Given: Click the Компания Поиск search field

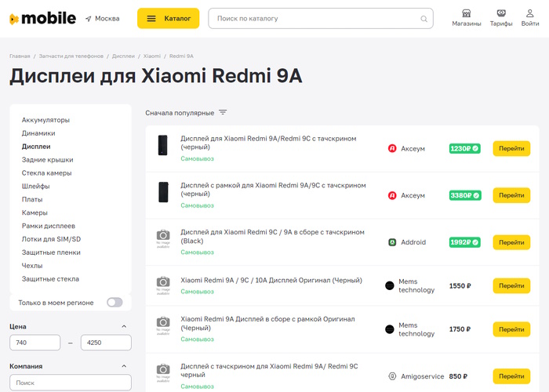Looking at the screenshot, I should 71,383.
